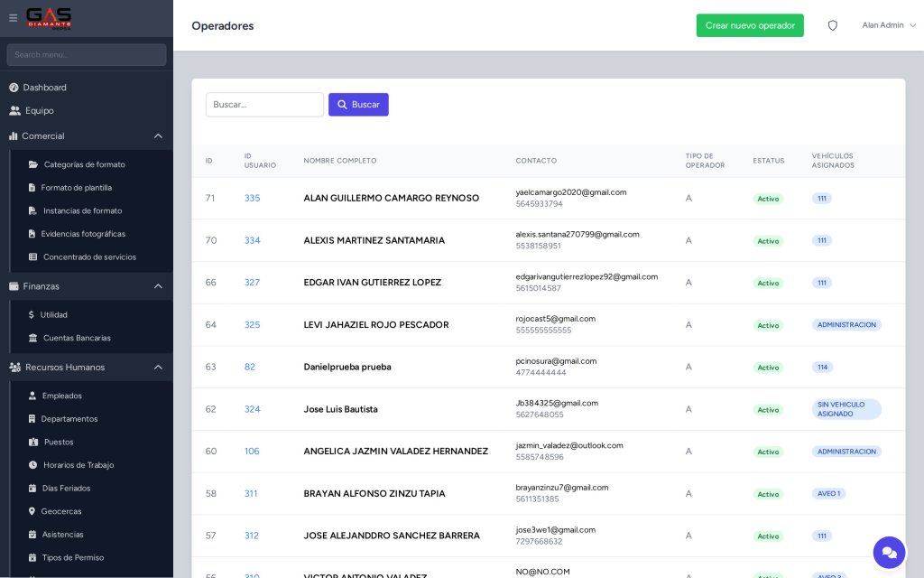The height and width of the screenshot is (578, 924).
Task: Open user ID 106 link
Action: pyautogui.click(x=252, y=452)
